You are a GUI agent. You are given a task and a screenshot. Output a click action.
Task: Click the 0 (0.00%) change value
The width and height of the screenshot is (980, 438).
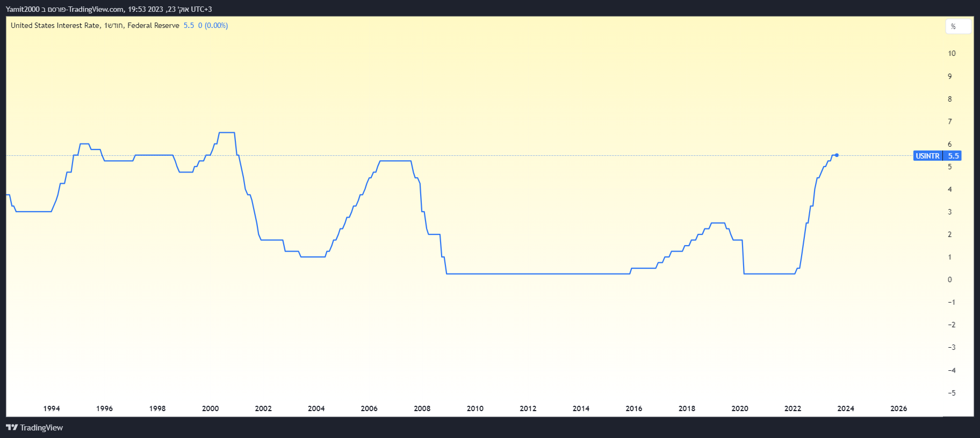[x=213, y=25]
